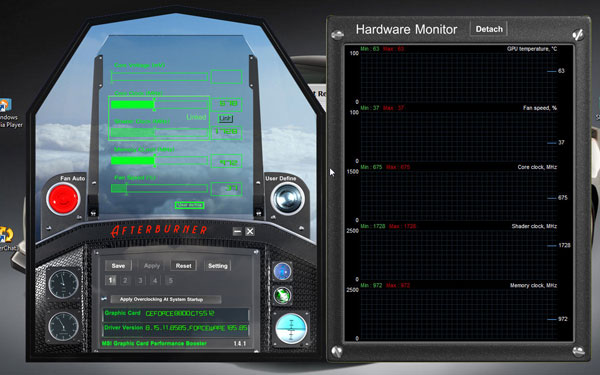Viewport: 600px width, 375px height.
Task: Click the Fan Speed slider bar
Action: point(159,188)
